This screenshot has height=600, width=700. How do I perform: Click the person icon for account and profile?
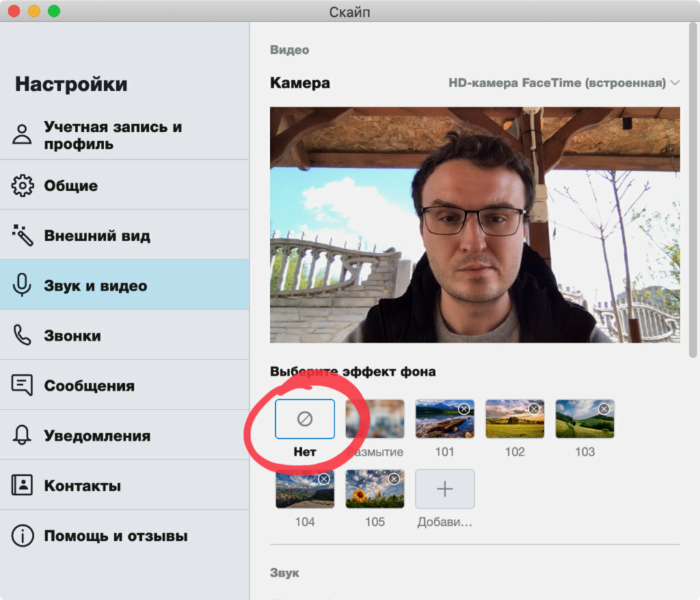(x=21, y=135)
